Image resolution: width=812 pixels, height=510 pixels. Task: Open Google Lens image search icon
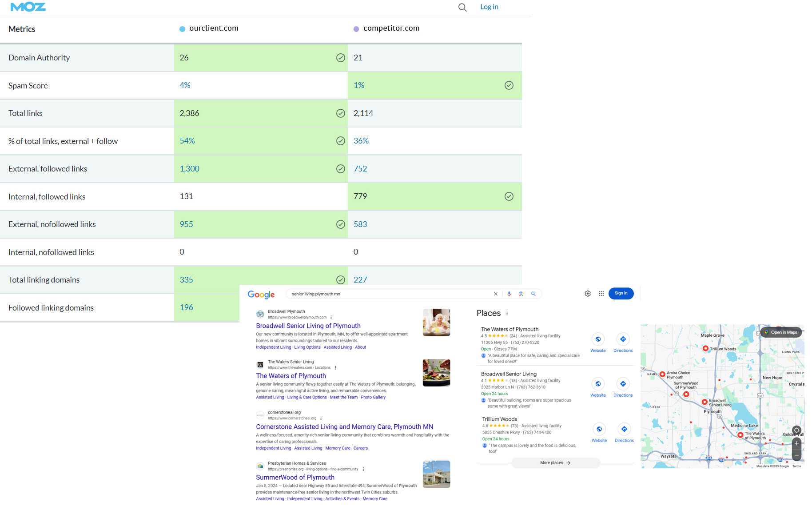[521, 294]
